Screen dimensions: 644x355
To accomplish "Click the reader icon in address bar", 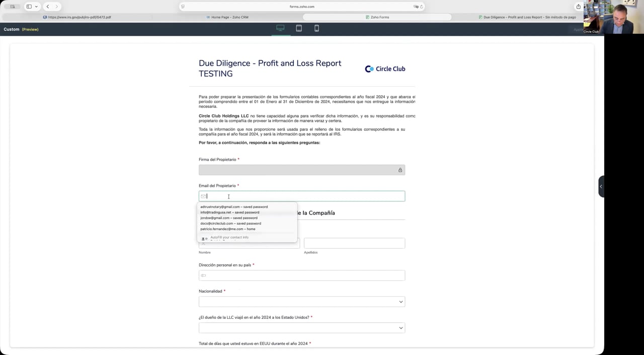I will click(x=183, y=7).
